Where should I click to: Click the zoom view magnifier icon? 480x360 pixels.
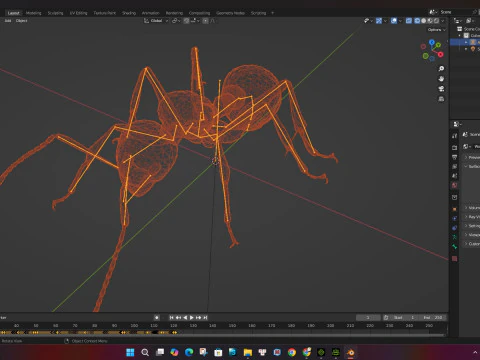[x=441, y=69]
